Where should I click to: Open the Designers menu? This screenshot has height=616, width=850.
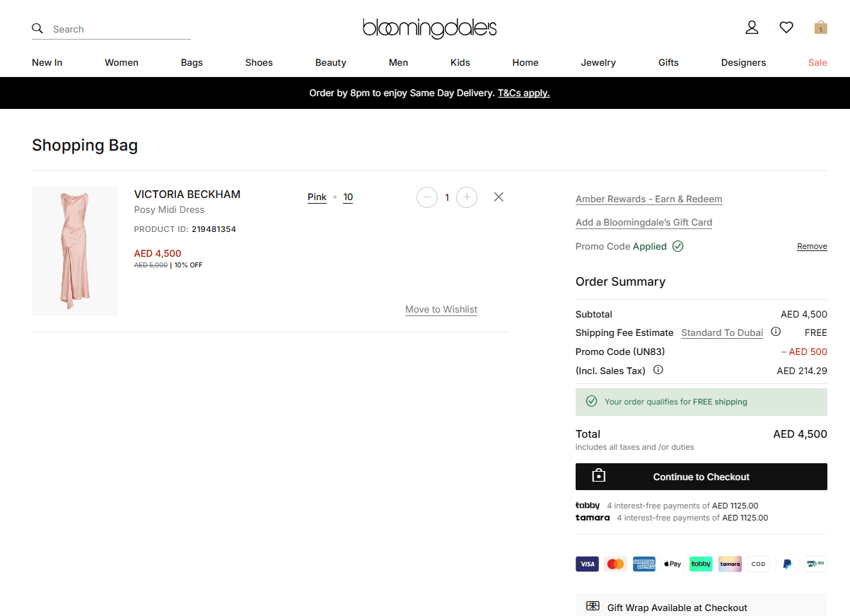[743, 63]
